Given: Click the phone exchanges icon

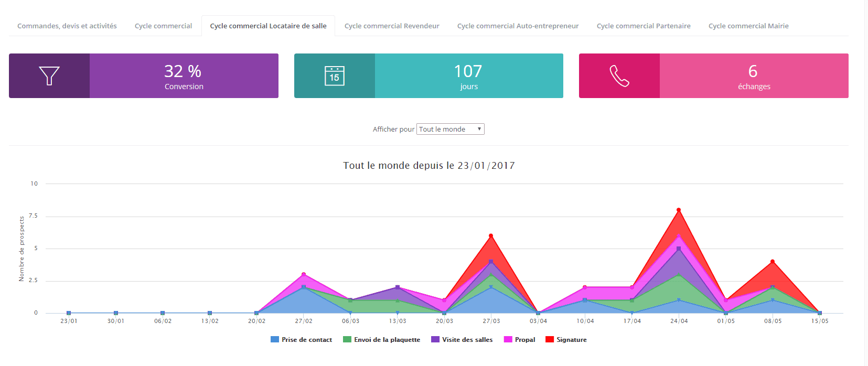Looking at the screenshot, I should tap(619, 76).
